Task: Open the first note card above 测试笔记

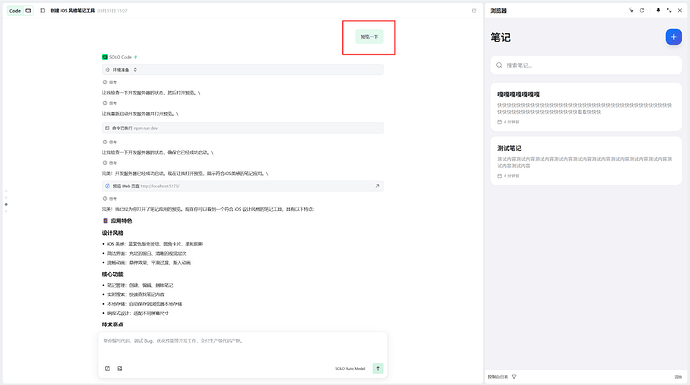Action: (x=586, y=107)
